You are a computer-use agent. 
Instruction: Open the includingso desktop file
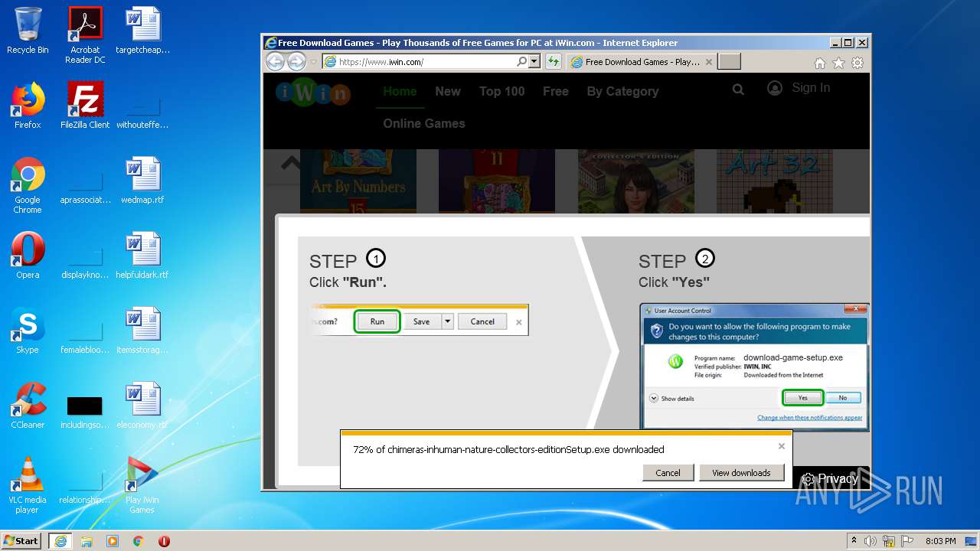tap(85, 410)
